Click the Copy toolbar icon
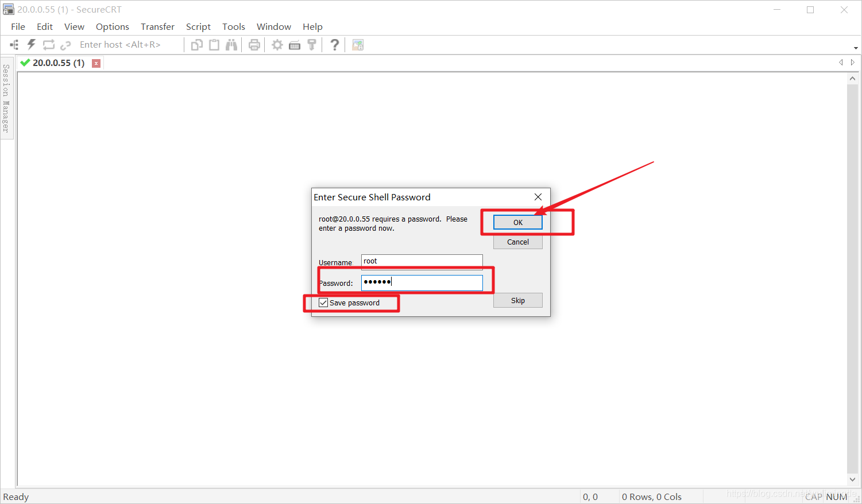Screen dimensions: 862x504 [x=197, y=45]
